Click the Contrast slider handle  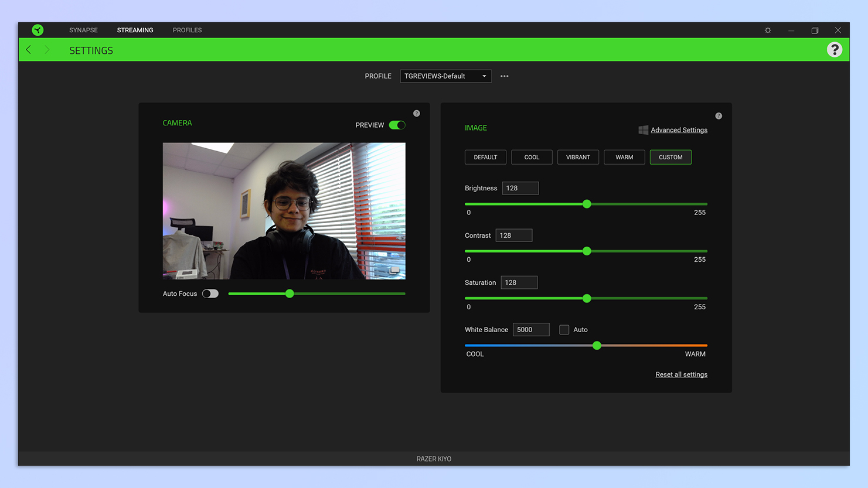pos(587,251)
